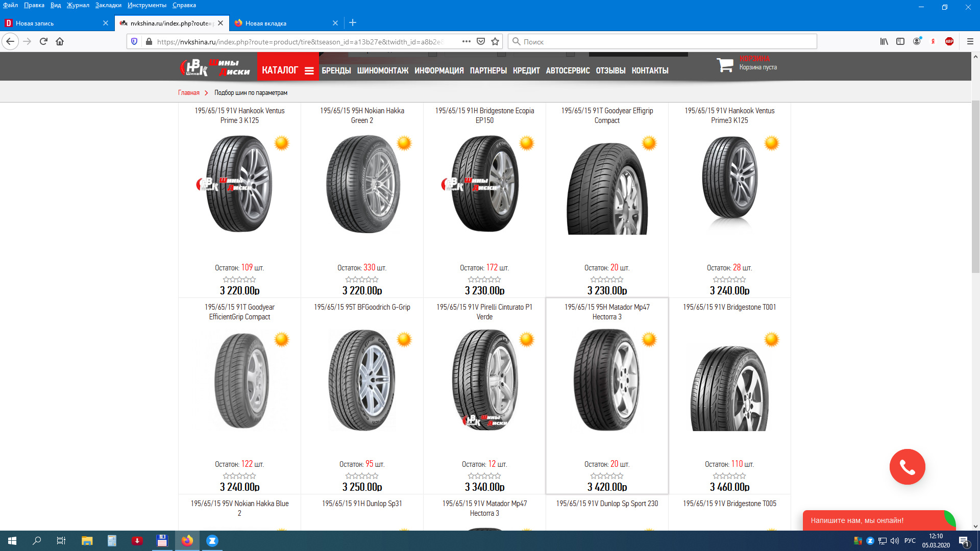Click the tracking protection shield icon
The height and width of the screenshot is (551, 980).
click(134, 41)
